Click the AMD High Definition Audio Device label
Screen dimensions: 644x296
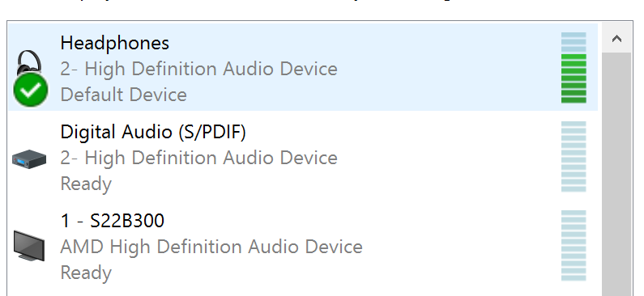click(211, 247)
